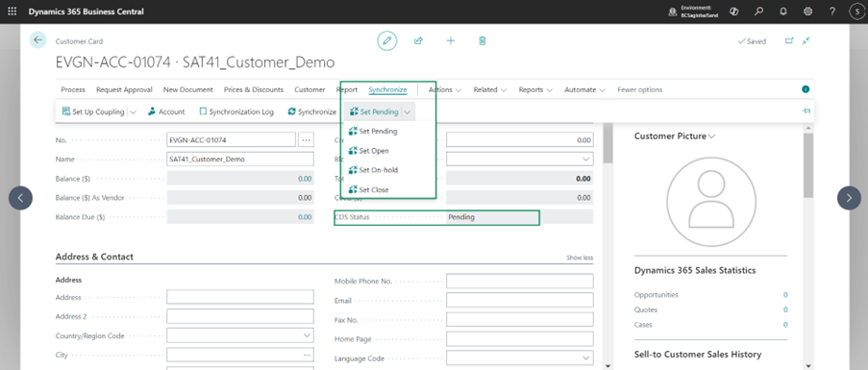Viewport: 868px width, 370px height.
Task: Click Fewer options
Action: (639, 89)
